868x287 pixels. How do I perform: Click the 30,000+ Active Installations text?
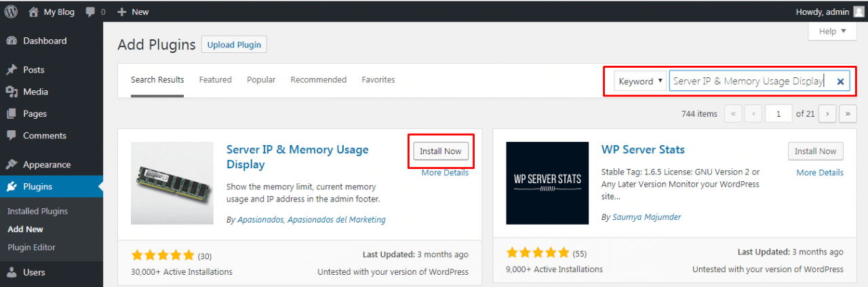click(182, 271)
